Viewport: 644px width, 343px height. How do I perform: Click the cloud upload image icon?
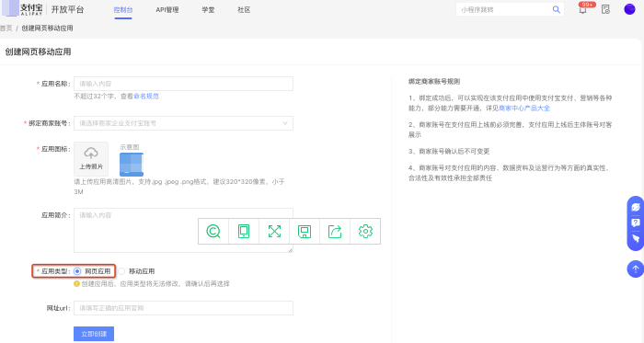tap(91, 153)
